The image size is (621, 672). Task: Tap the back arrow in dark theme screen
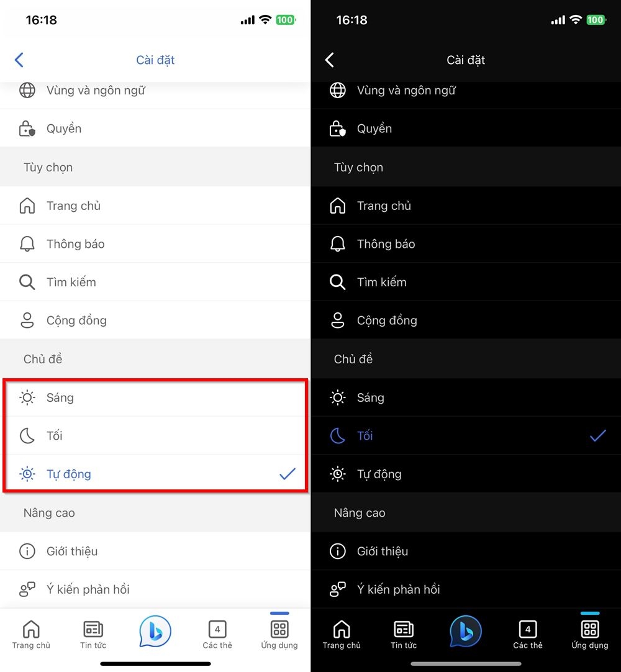click(x=330, y=60)
